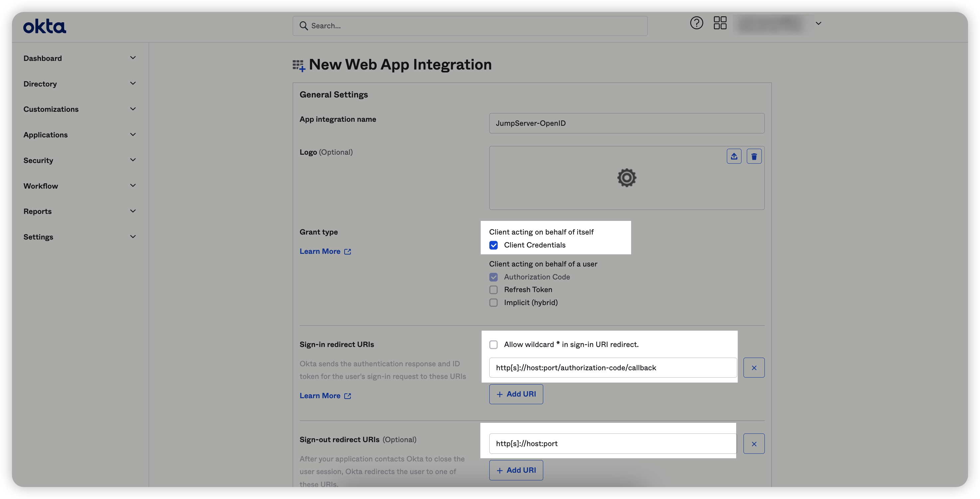Open the help question mark icon
This screenshot has height=499, width=980.
coord(696,23)
